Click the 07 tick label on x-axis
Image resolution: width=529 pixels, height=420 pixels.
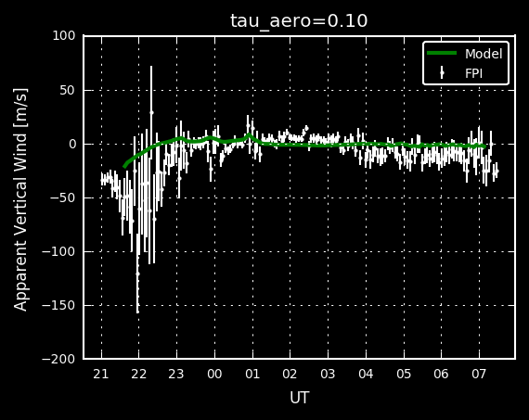pos(479,374)
